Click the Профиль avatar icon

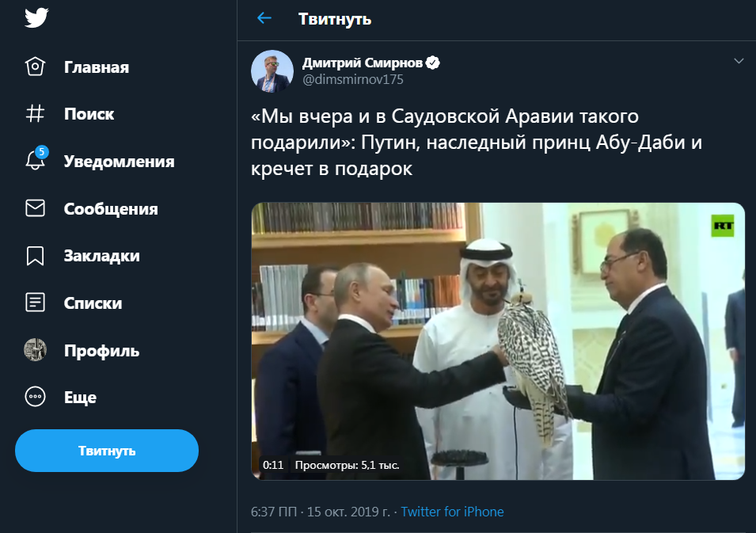(x=35, y=350)
